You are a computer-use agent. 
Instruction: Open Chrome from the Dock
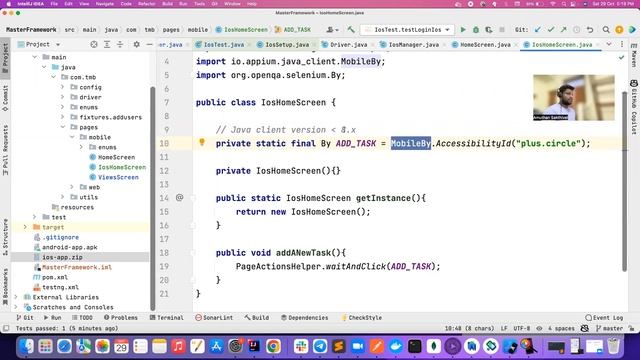[273, 347]
